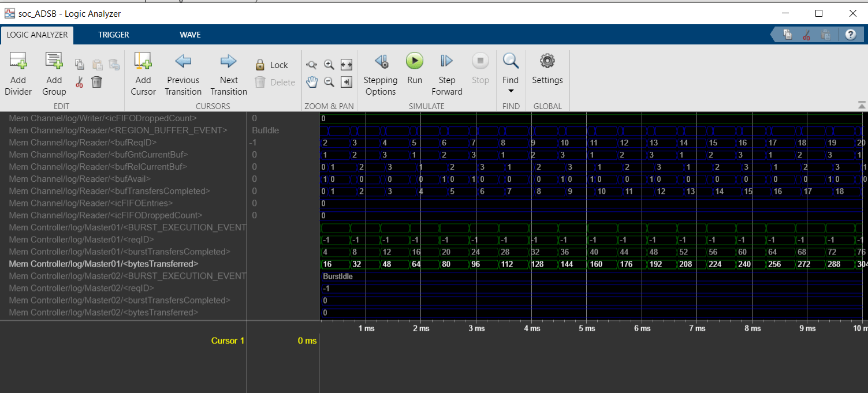
Task: Click the zoom out magnifier
Action: pyautogui.click(x=329, y=82)
